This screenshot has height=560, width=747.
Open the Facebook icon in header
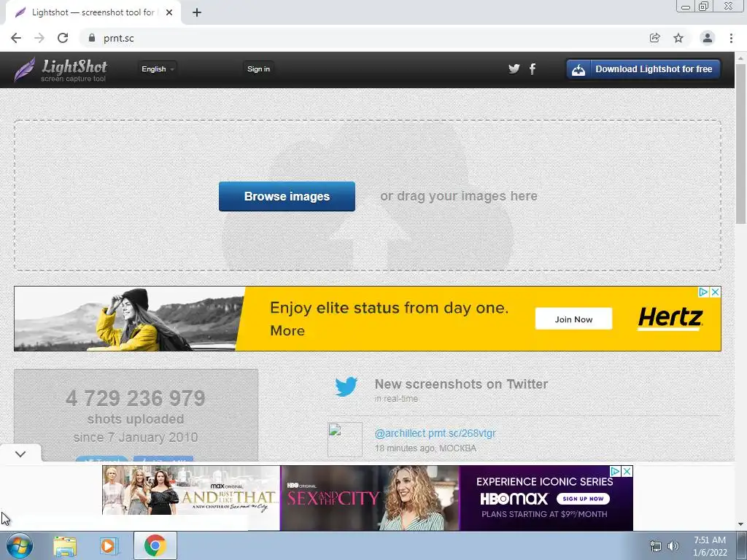click(533, 69)
